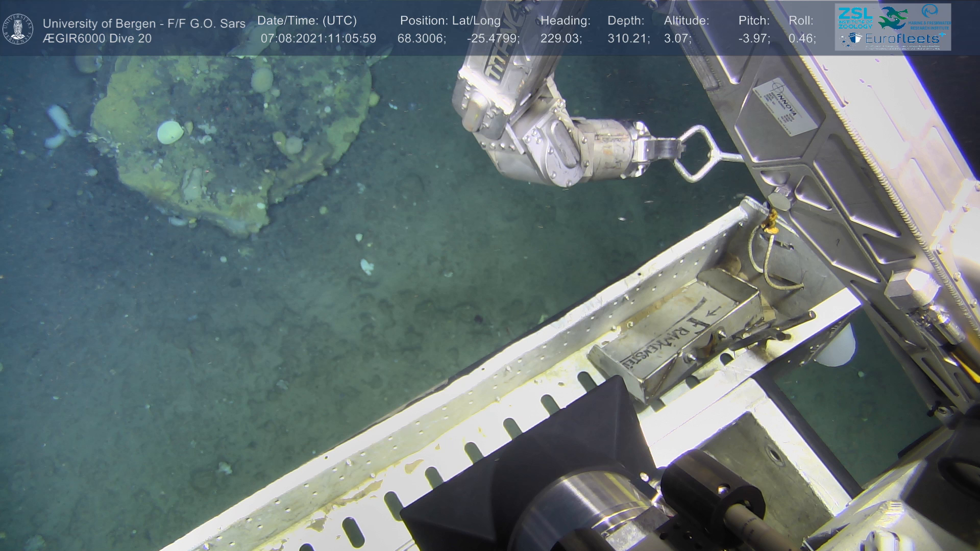Click the Eurofleets+ logo text
This screenshot has height=551, width=980.
902,39
